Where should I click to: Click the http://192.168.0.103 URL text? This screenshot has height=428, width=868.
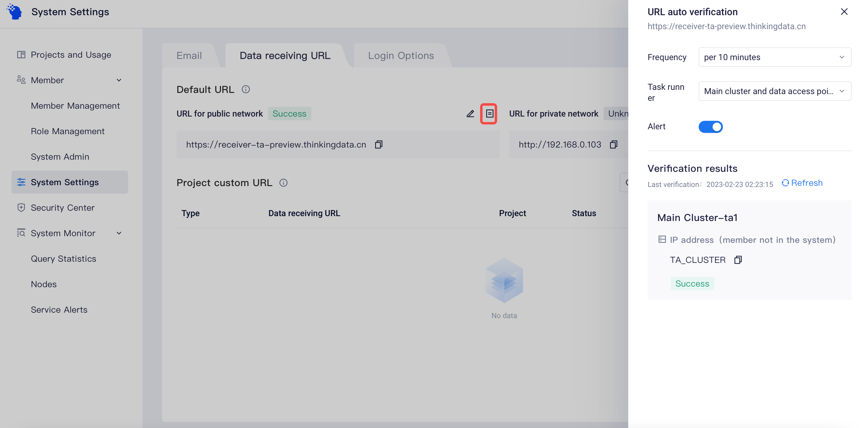point(560,144)
